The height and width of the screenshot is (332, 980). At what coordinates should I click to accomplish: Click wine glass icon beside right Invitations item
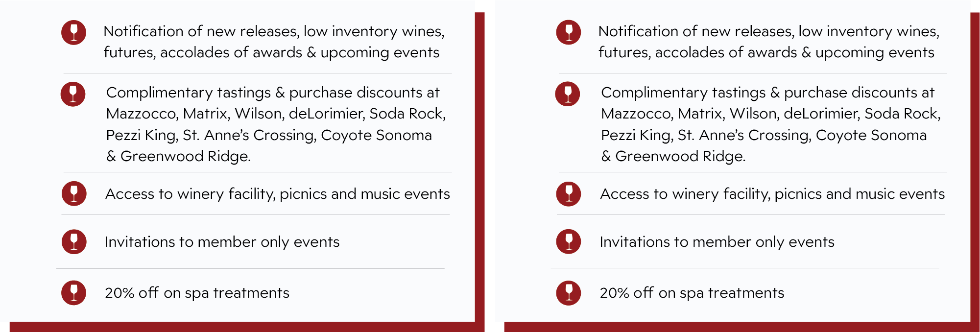(569, 241)
